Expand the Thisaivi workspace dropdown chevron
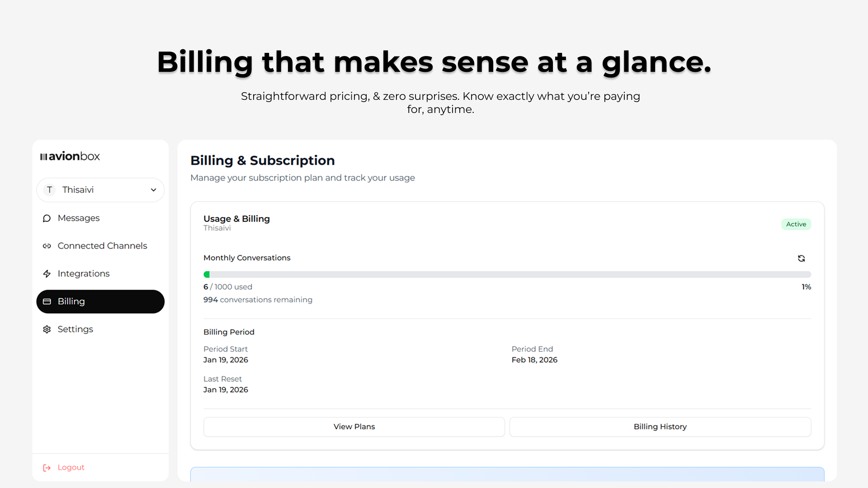 click(153, 190)
